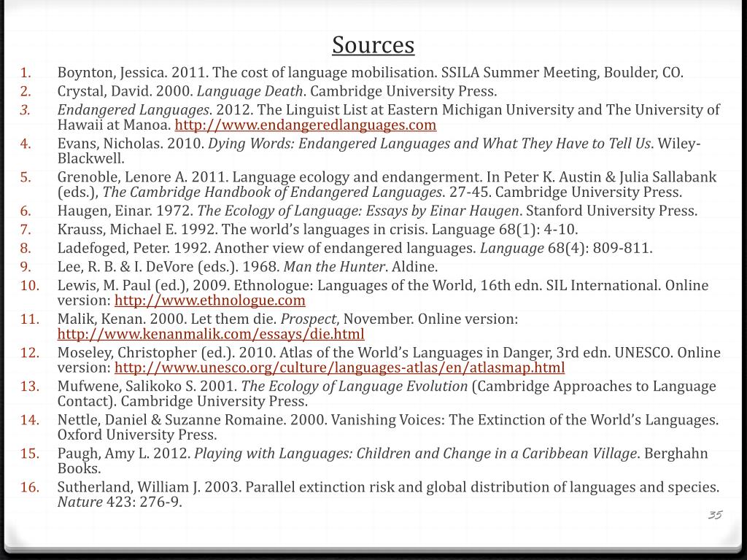747x560 pixels.
Task: Select the Boynton, Jessica 2011 reference
Action: point(370,72)
